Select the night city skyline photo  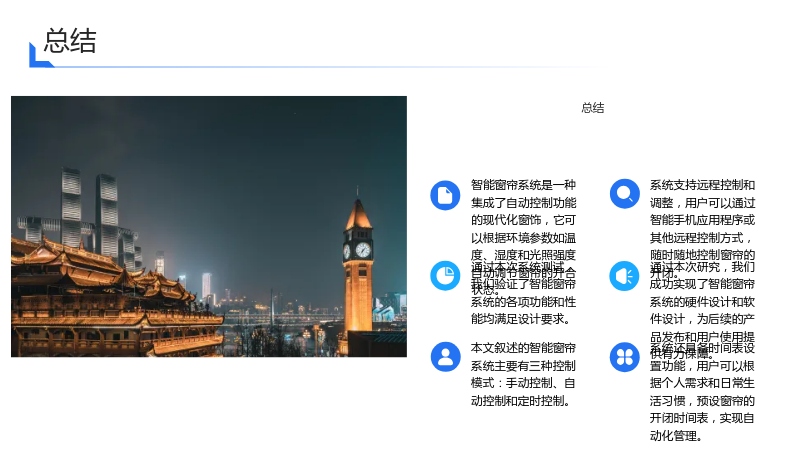click(209, 227)
